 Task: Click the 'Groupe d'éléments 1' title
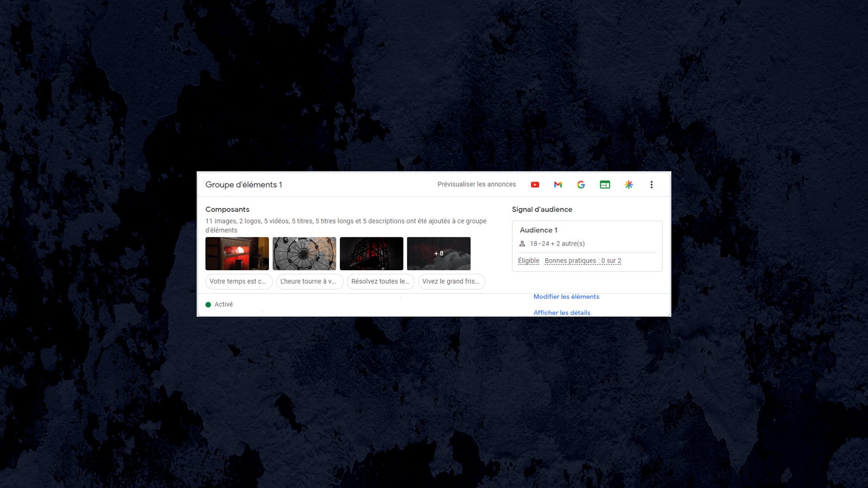coord(244,185)
